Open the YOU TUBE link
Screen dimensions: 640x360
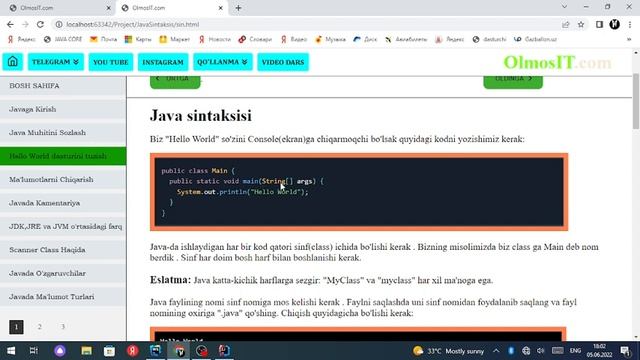[111, 62]
